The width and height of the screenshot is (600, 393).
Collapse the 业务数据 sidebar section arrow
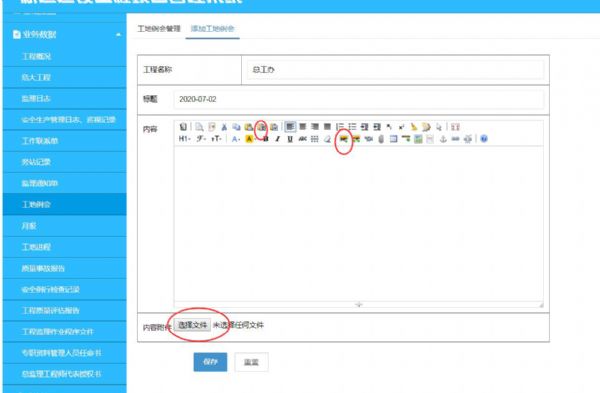point(118,35)
